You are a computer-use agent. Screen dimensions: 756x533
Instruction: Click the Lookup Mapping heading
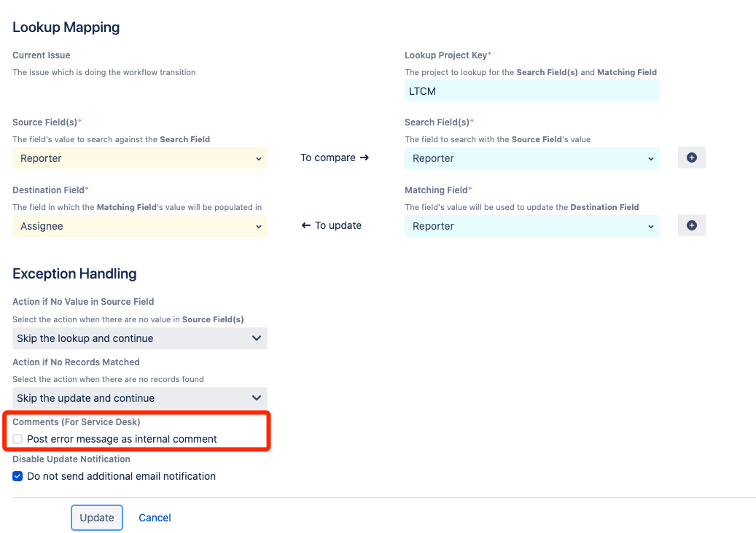pyautogui.click(x=66, y=28)
